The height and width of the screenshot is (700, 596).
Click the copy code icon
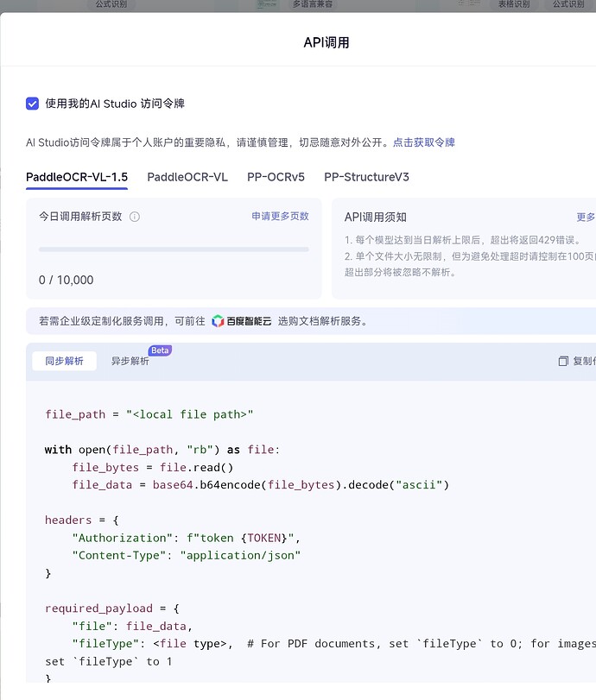pyautogui.click(x=563, y=361)
